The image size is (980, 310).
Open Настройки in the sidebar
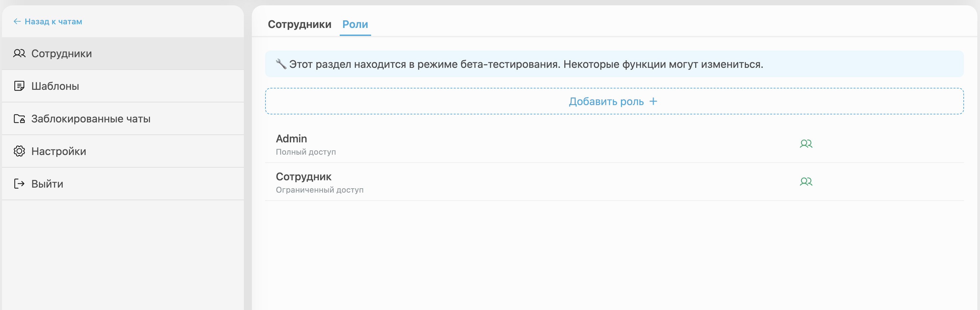click(x=123, y=151)
